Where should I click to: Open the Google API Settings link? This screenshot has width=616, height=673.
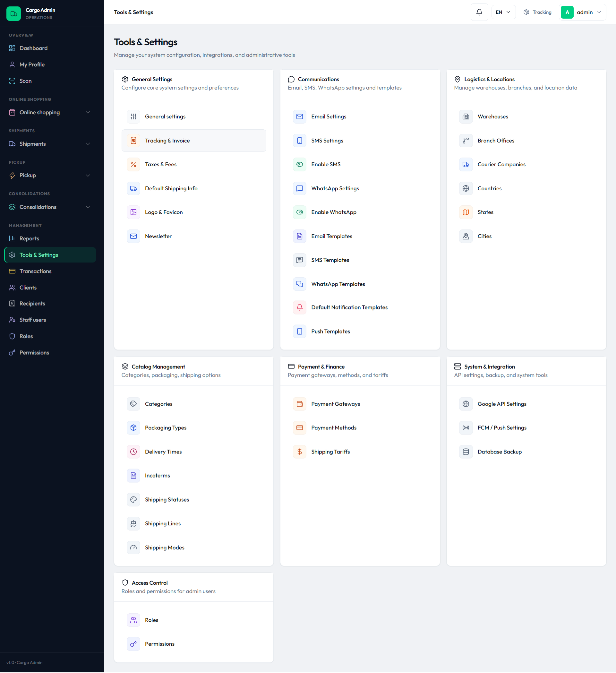pyautogui.click(x=526, y=404)
